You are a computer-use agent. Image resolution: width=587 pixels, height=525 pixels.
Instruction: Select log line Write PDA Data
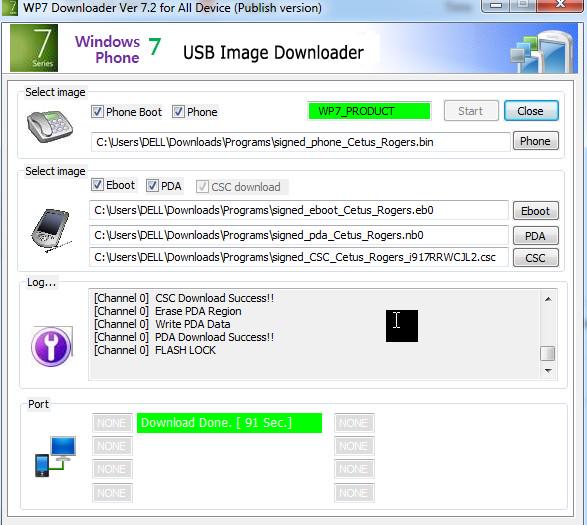point(162,324)
